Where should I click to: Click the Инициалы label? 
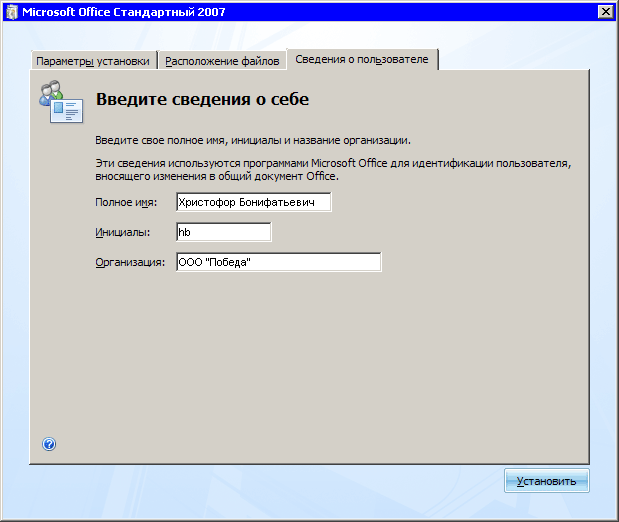click(122, 233)
